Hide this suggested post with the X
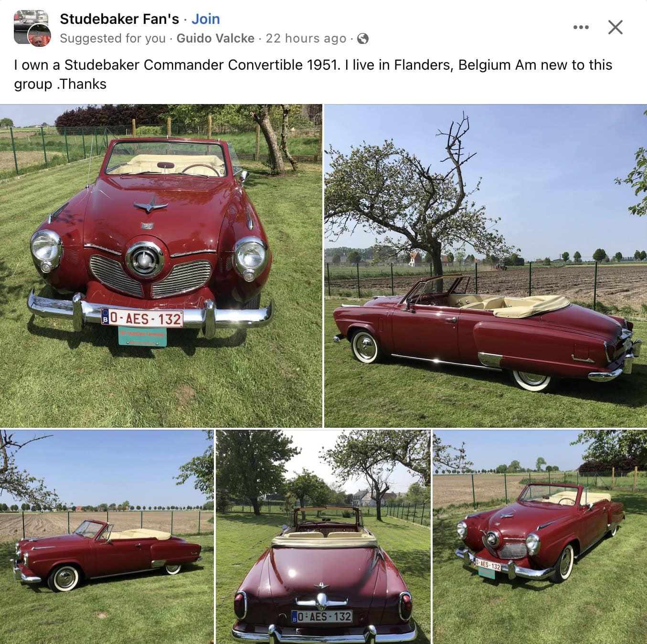647x644 pixels. 615,27
